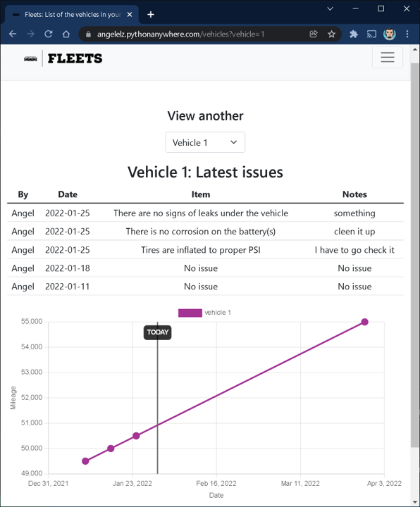Open the Extensions puzzle icon
The width and height of the screenshot is (420, 507).
[x=354, y=34]
